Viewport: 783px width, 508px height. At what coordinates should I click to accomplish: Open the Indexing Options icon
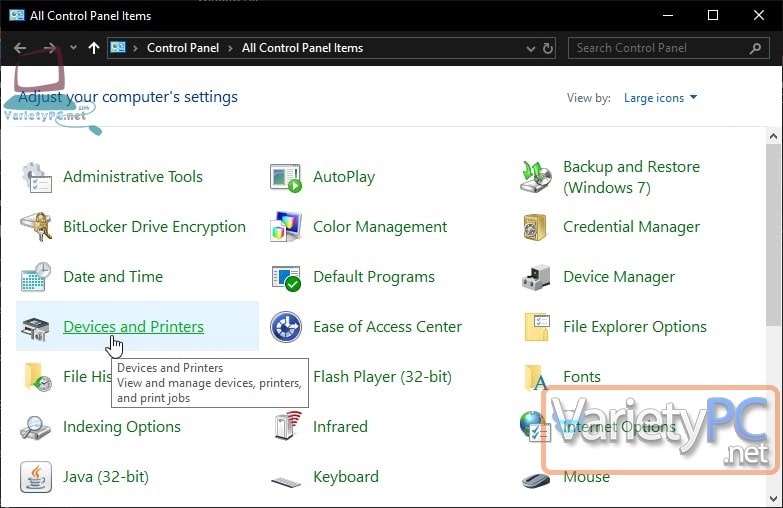[x=35, y=428]
